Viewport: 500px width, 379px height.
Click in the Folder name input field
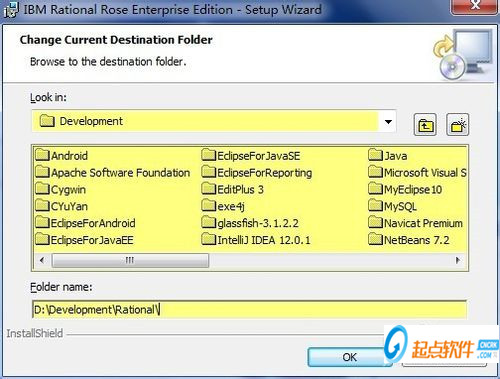[x=249, y=310]
